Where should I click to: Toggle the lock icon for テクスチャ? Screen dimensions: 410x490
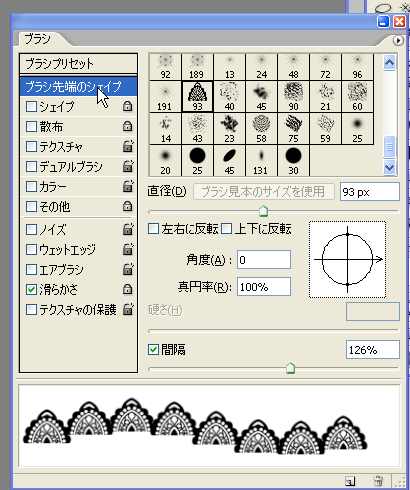[128, 146]
